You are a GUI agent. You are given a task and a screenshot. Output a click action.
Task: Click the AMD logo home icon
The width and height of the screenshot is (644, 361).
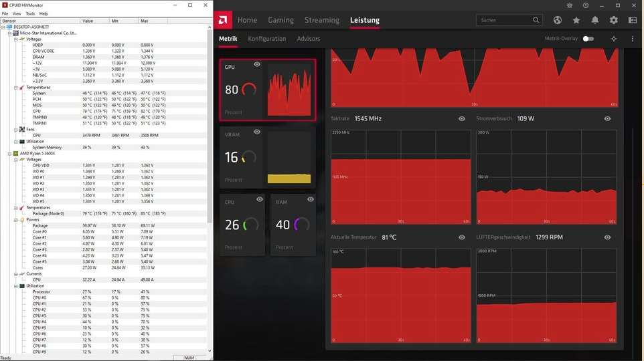(225, 19)
